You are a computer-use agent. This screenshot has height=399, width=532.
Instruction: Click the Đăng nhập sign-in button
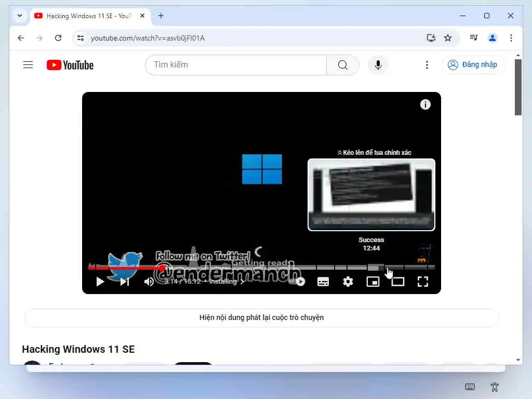pos(473,65)
